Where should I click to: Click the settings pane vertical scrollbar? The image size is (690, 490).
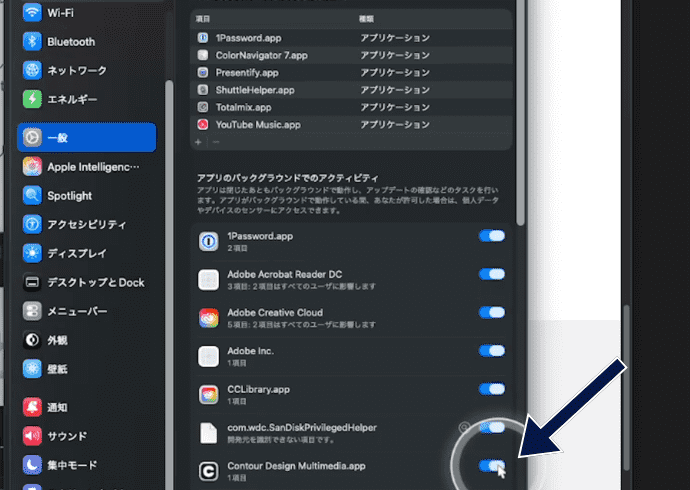519,150
